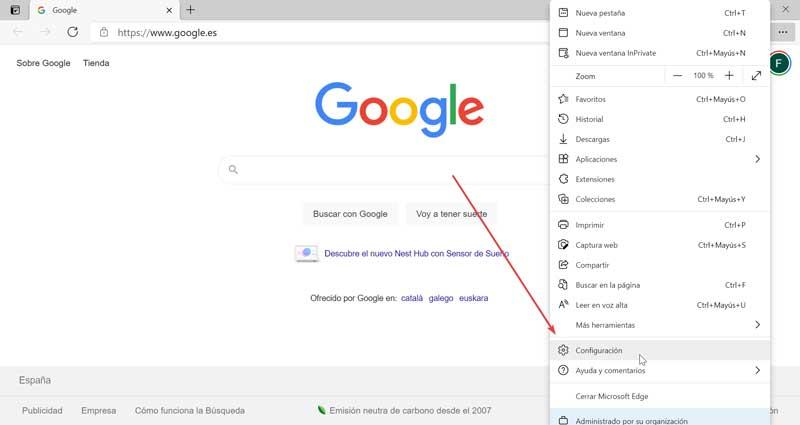Click the Configuración gear icon
800x425 pixels.
pyautogui.click(x=563, y=350)
